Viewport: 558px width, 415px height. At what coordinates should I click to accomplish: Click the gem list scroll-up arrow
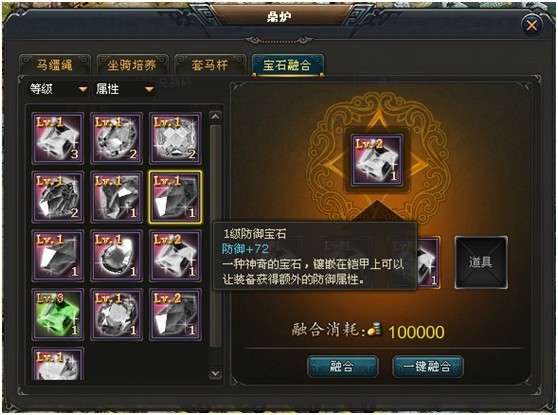click(x=215, y=116)
